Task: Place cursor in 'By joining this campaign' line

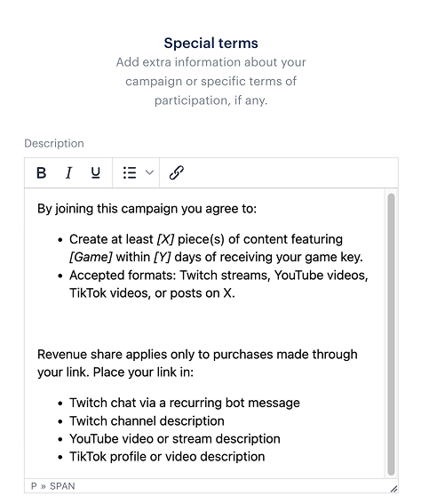Action: pos(147,209)
